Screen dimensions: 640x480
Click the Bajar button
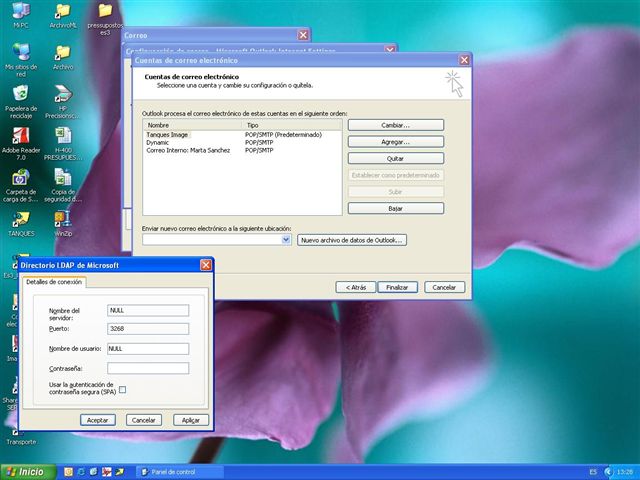click(396, 209)
